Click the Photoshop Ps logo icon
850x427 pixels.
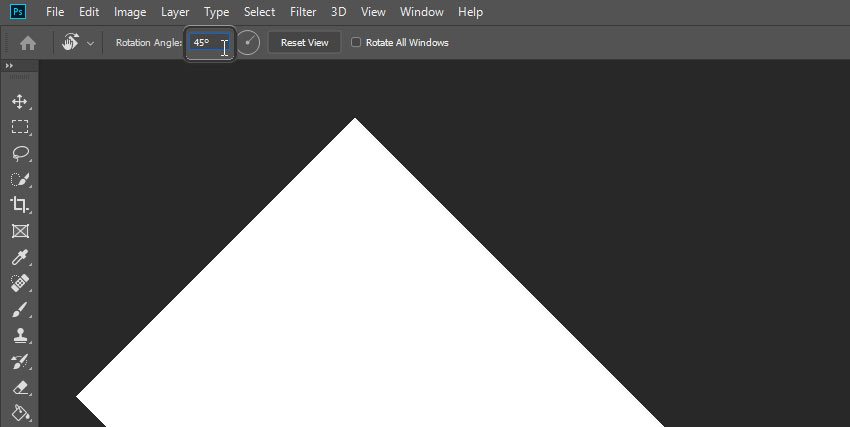point(18,11)
